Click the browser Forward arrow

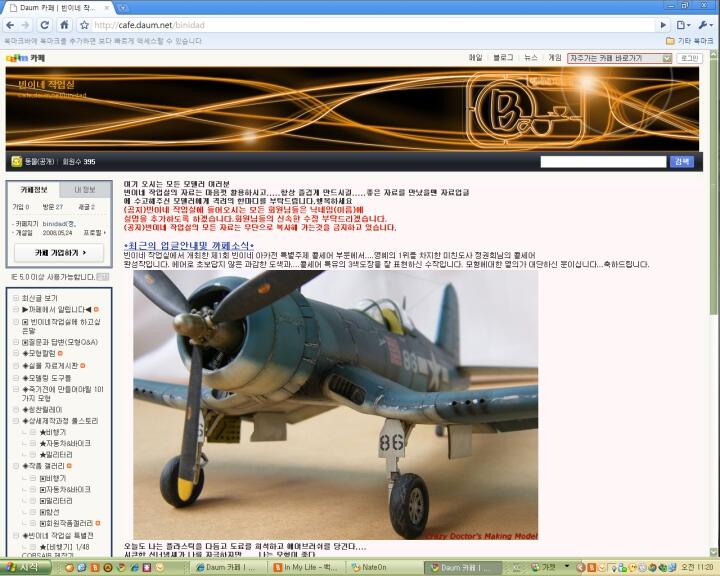coord(27,24)
